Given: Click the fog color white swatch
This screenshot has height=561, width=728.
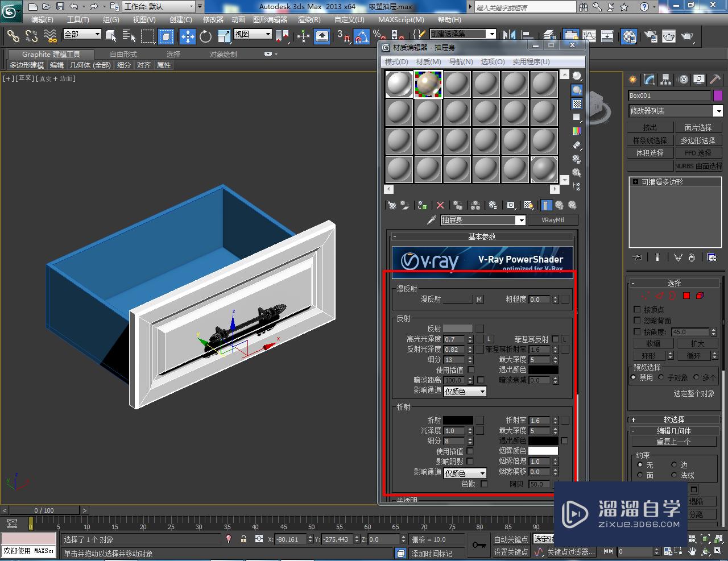Looking at the screenshot, I should click(x=543, y=451).
